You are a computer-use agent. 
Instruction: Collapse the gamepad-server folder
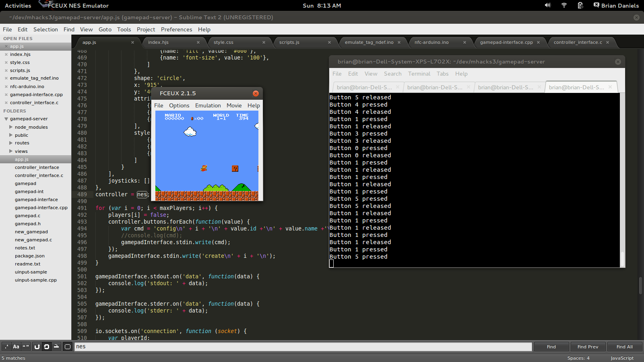click(x=6, y=119)
